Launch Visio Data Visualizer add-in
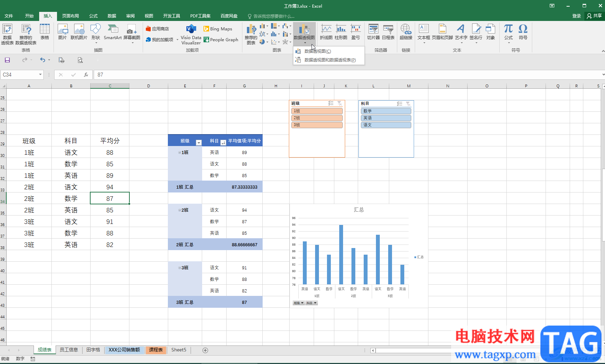 click(x=191, y=35)
